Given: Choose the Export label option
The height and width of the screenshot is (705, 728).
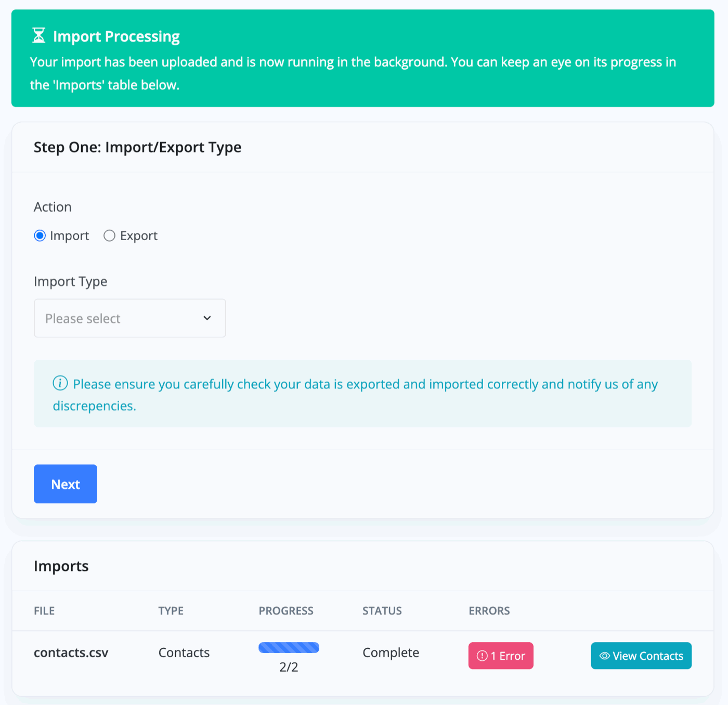Looking at the screenshot, I should (138, 236).
